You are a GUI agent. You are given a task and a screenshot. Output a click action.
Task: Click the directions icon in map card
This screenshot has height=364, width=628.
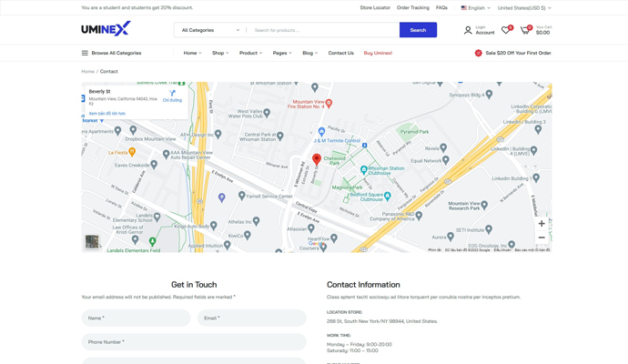click(x=172, y=94)
